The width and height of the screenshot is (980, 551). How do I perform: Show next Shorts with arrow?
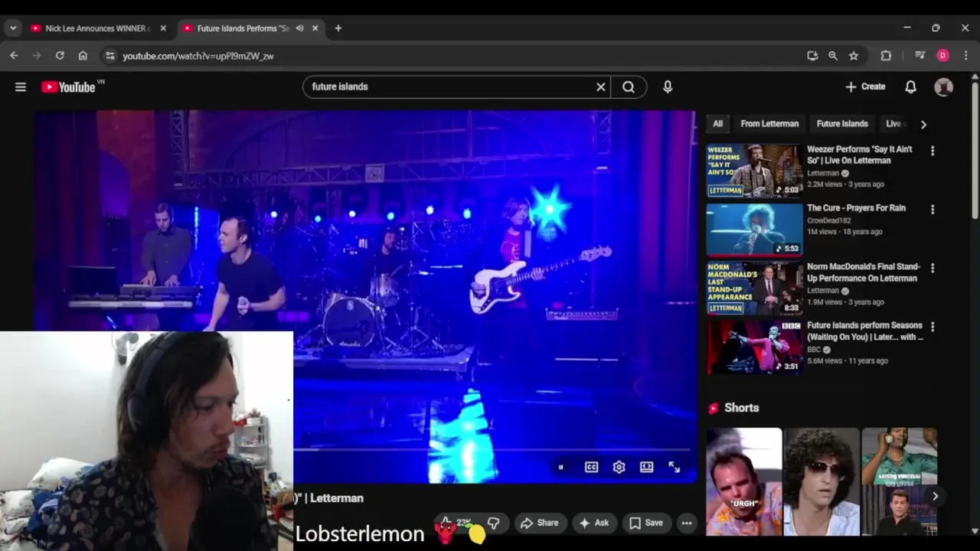pos(935,496)
